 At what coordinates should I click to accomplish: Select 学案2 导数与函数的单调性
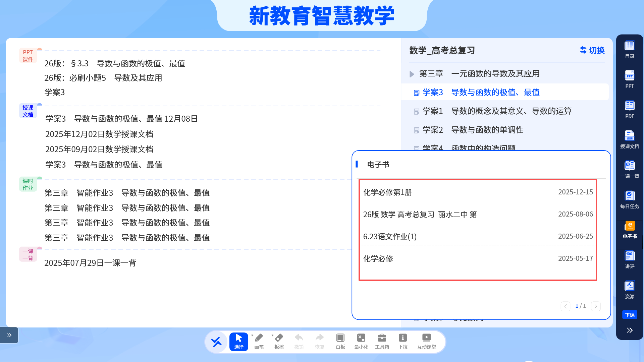click(x=473, y=130)
